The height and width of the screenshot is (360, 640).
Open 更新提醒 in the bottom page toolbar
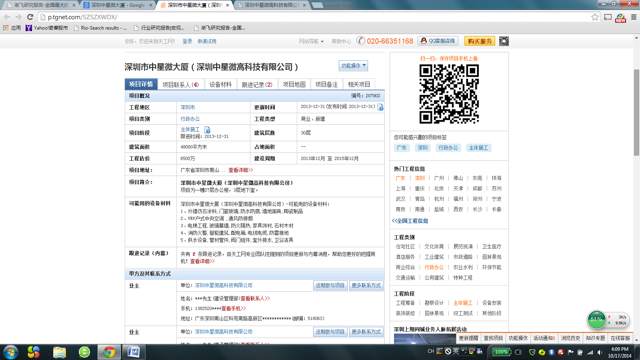point(468,338)
